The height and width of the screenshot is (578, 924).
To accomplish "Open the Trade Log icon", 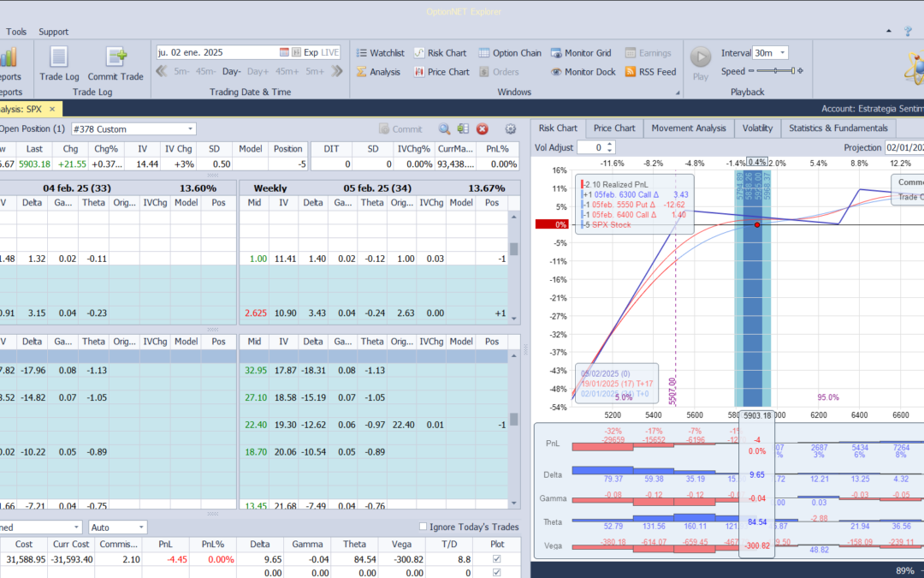I will coord(58,57).
